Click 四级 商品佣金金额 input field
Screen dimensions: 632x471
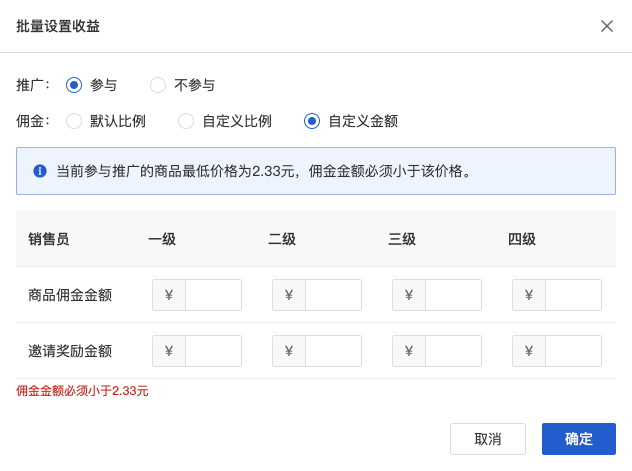(573, 295)
